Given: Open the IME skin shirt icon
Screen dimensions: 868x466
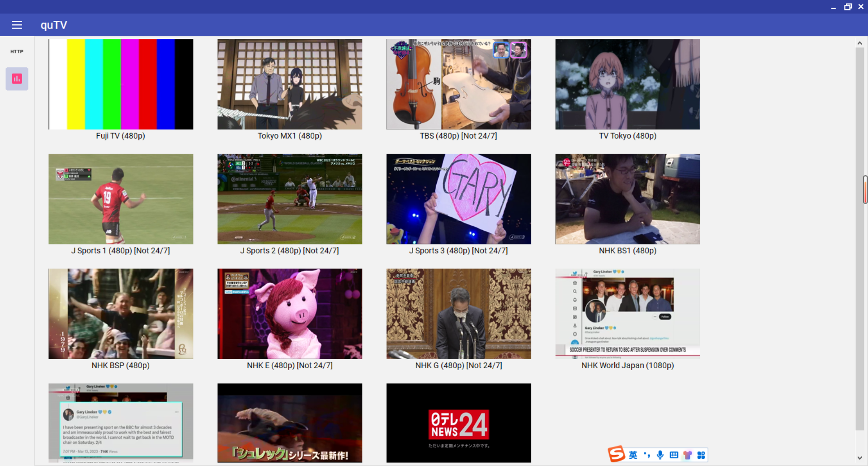Looking at the screenshot, I should (x=688, y=455).
